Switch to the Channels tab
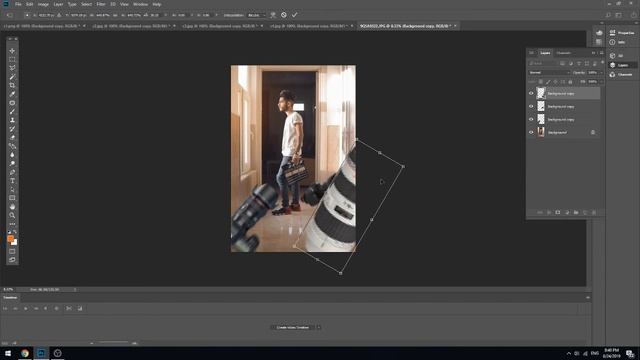This screenshot has height=360, width=640. [563, 53]
